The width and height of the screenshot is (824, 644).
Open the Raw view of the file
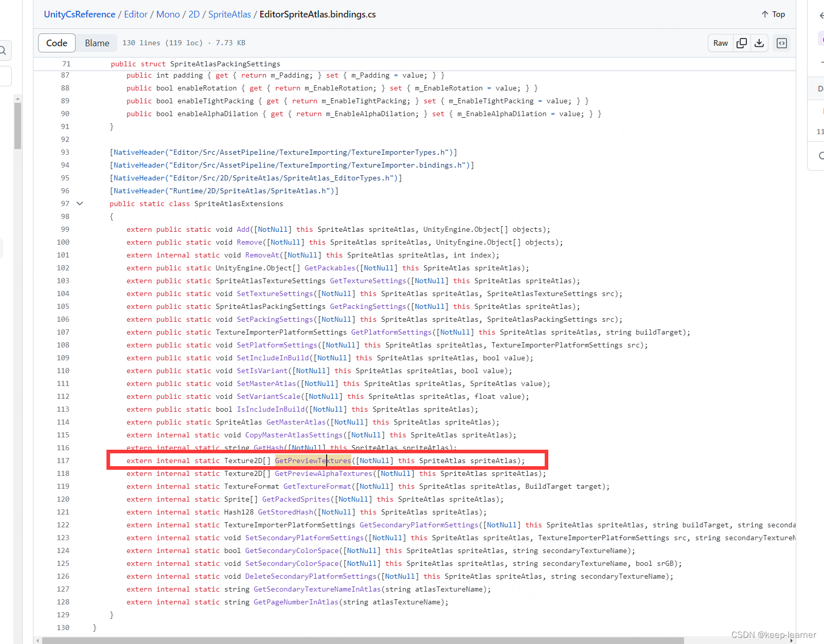point(720,43)
